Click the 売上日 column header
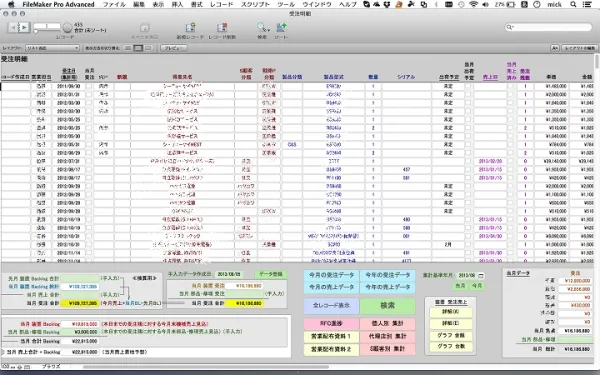Viewport: 600px width, 375px height. pyautogui.click(x=490, y=77)
